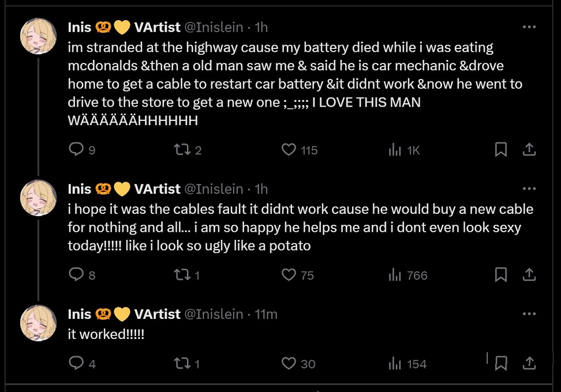Open the @Inislein handle on first tweet
561x392 pixels.
coord(213,27)
